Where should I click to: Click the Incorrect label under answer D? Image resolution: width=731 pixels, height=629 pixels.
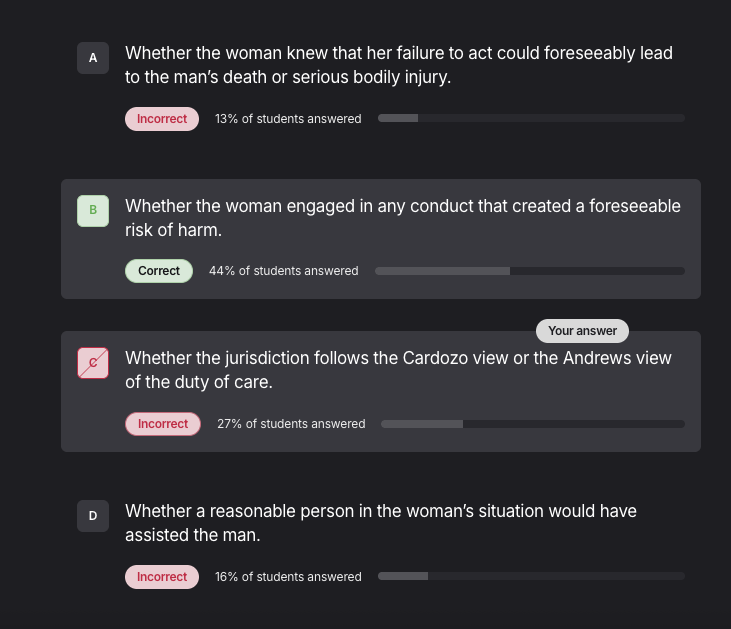(x=162, y=577)
